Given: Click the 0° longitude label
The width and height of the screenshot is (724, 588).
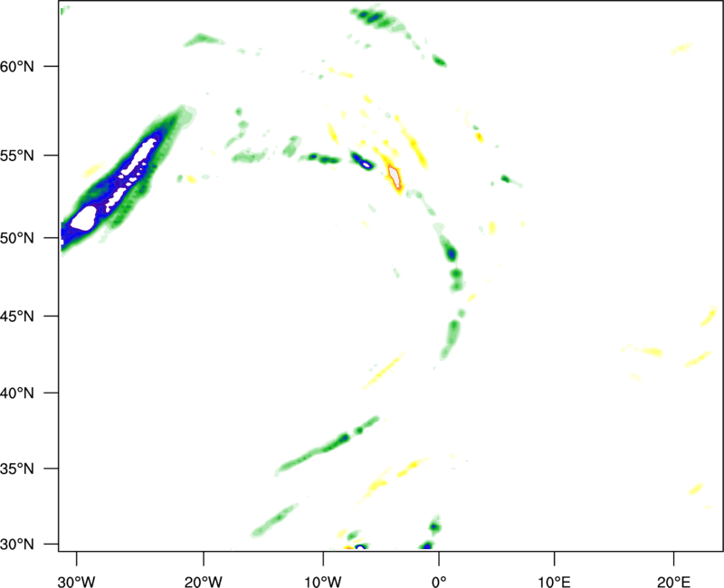Looking at the screenshot, I should [x=439, y=582].
